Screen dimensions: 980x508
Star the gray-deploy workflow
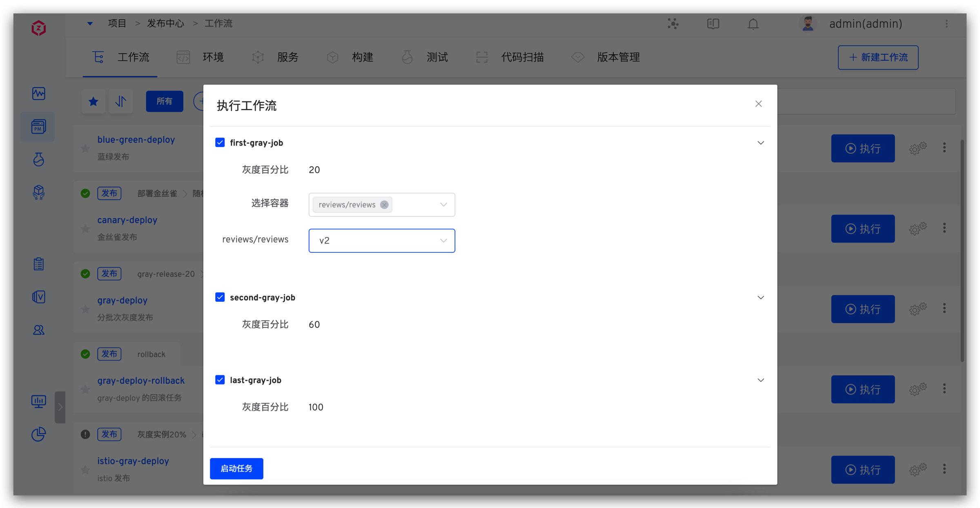[85, 309]
